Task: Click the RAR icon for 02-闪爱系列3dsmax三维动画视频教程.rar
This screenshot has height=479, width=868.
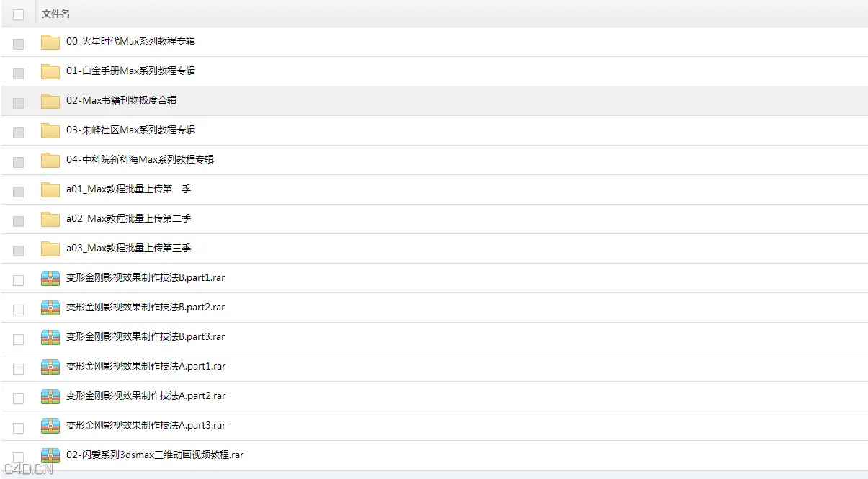Action: point(50,455)
